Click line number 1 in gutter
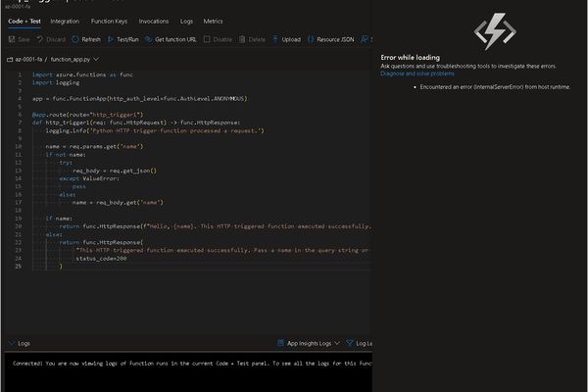This screenshot has width=588, height=392. pos(20,74)
